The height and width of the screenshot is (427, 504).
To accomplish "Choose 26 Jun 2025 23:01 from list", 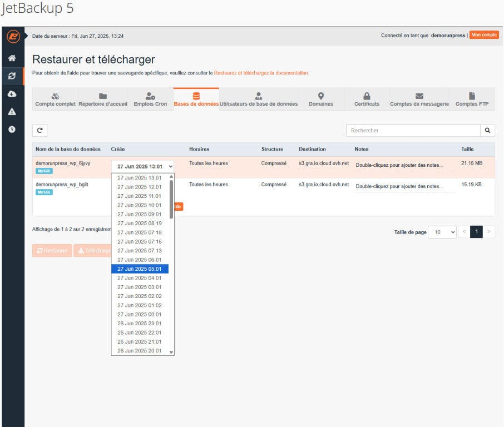I will [140, 323].
